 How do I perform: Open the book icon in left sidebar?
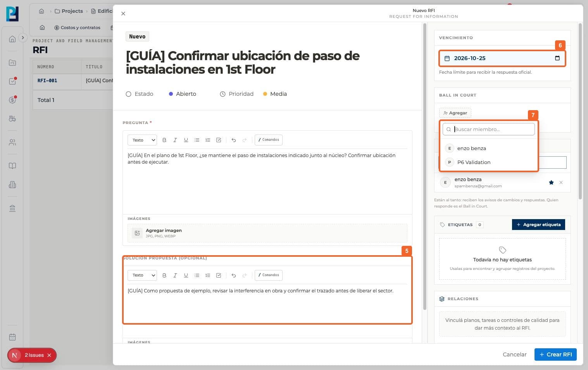click(x=12, y=166)
